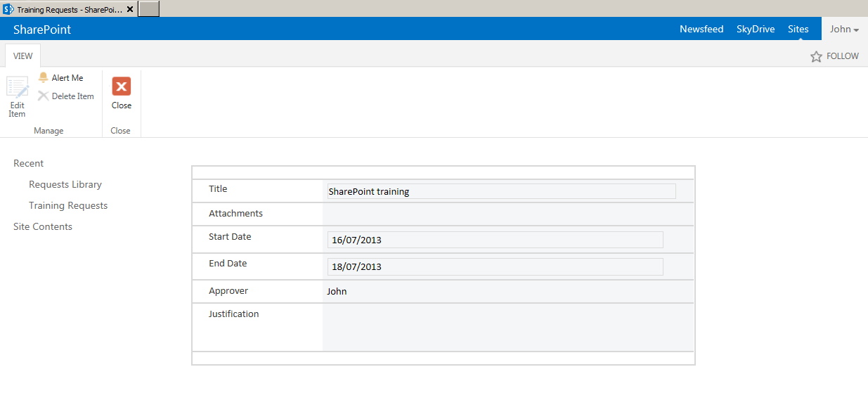Click the SharePoint favicon on browser tab
The image size is (868, 393).
(8, 9)
